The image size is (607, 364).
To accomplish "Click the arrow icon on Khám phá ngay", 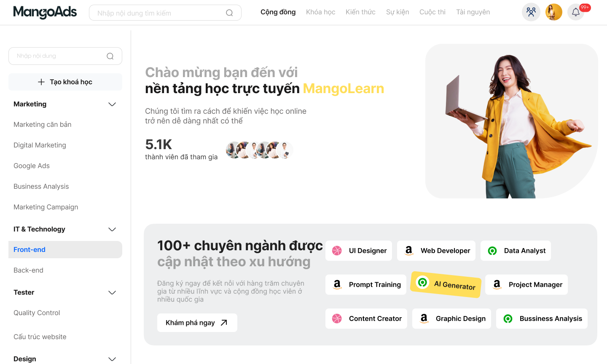I will pyautogui.click(x=224, y=323).
